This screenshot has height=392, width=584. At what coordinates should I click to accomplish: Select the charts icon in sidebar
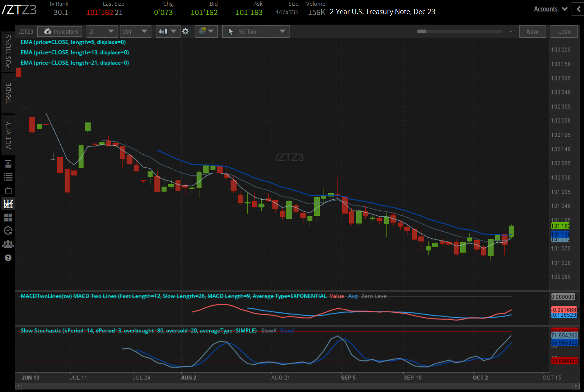click(8, 204)
